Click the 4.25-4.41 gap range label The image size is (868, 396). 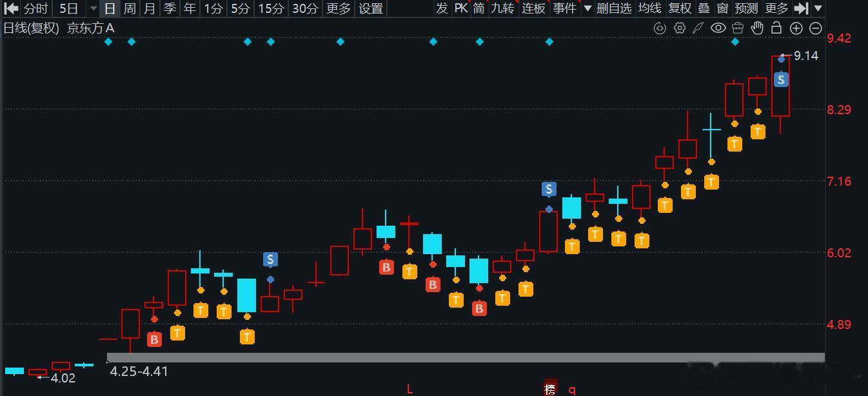click(x=139, y=371)
